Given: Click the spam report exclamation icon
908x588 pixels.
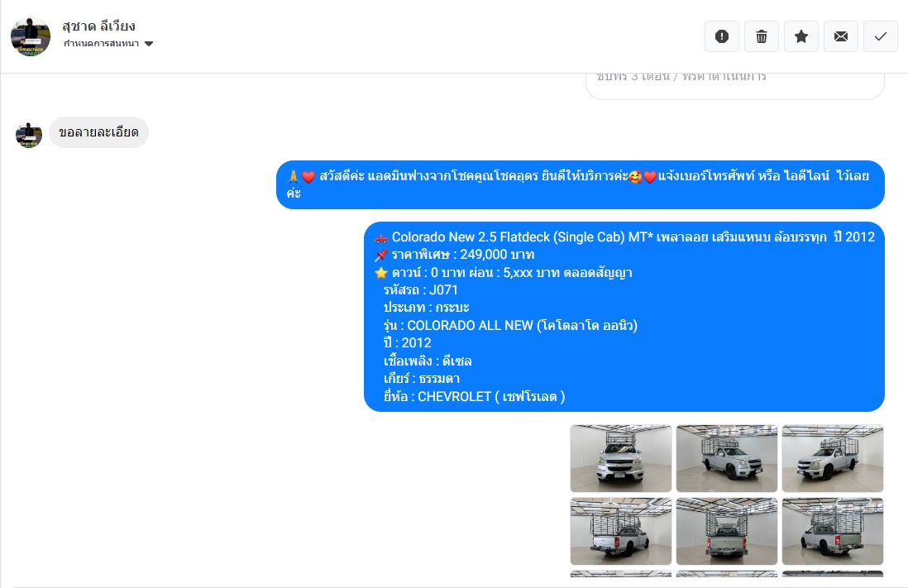Looking at the screenshot, I should pyautogui.click(x=722, y=36).
